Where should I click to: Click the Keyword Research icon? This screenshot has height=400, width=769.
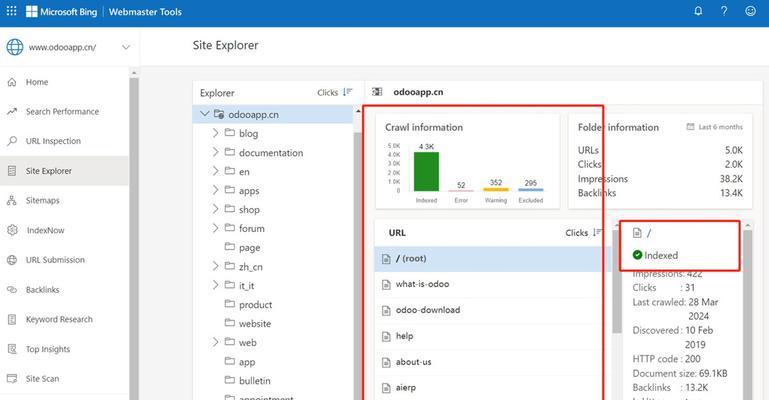[x=12, y=320]
